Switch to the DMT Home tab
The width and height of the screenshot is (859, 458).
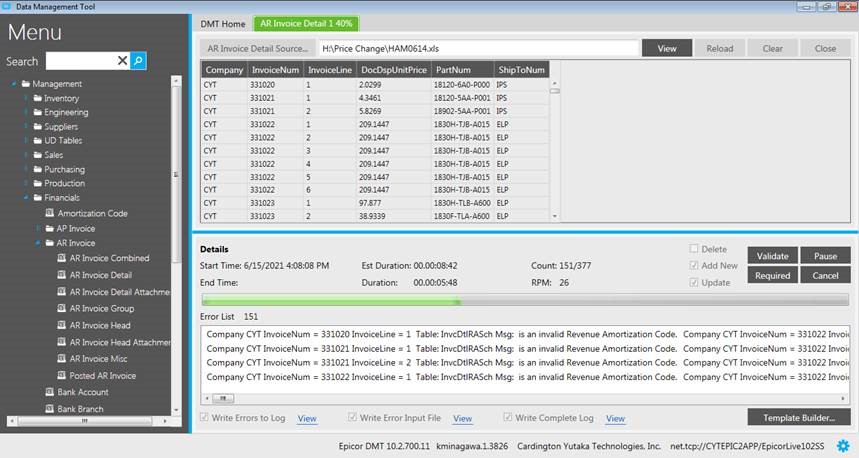(x=223, y=24)
